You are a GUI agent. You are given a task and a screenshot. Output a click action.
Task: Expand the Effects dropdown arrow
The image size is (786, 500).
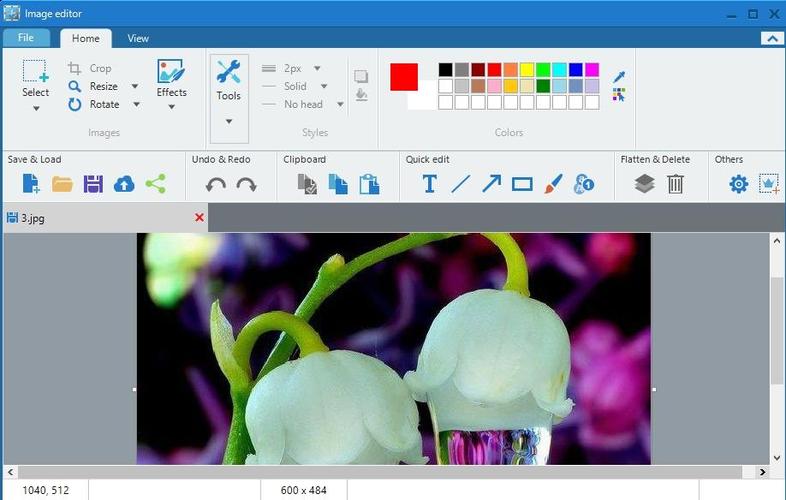click(171, 107)
